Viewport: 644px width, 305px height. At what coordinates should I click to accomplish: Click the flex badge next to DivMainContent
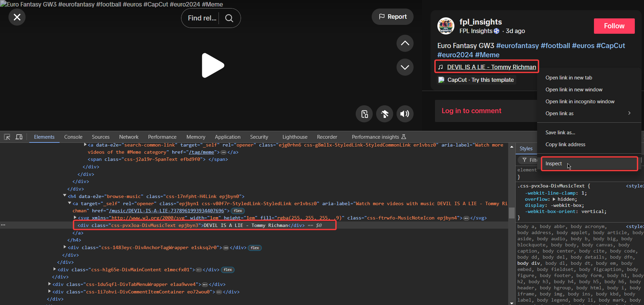(228, 270)
